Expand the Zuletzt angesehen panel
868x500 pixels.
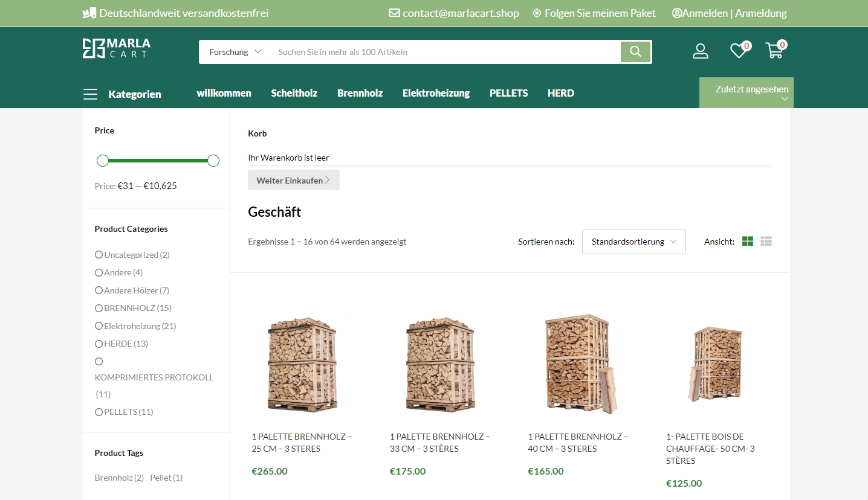click(747, 93)
